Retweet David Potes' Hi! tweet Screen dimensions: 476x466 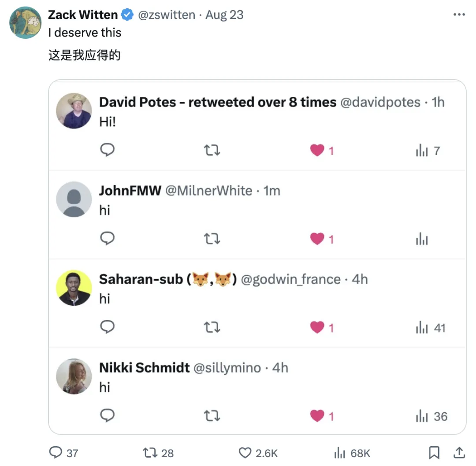tap(212, 150)
